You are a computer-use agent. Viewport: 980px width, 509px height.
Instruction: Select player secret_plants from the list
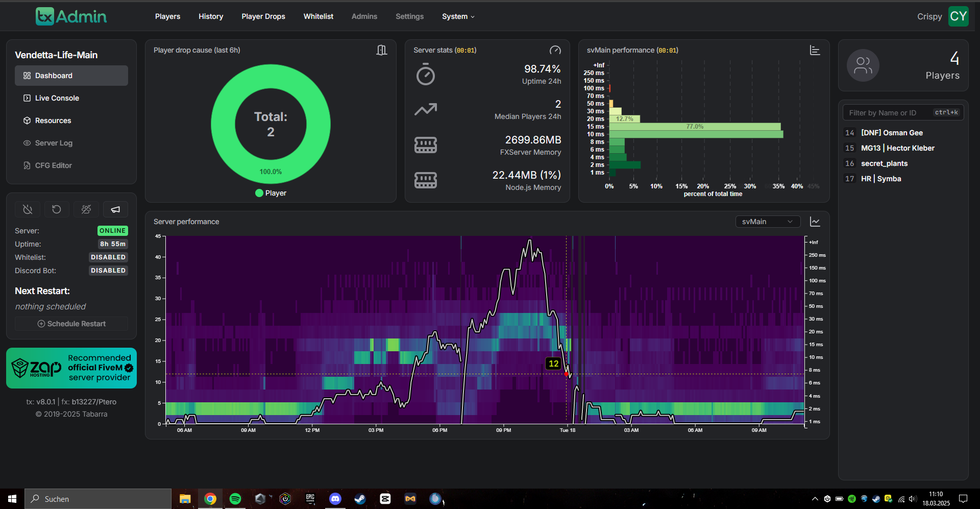(884, 163)
